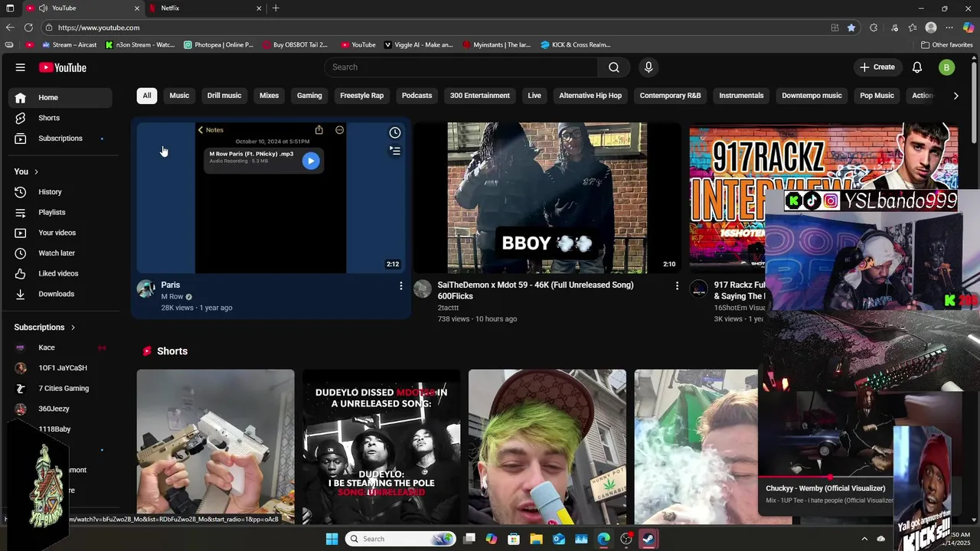The height and width of the screenshot is (551, 980).
Task: Open options for SaiTheDemon x Mdot 59 video
Action: pyautogui.click(x=677, y=285)
